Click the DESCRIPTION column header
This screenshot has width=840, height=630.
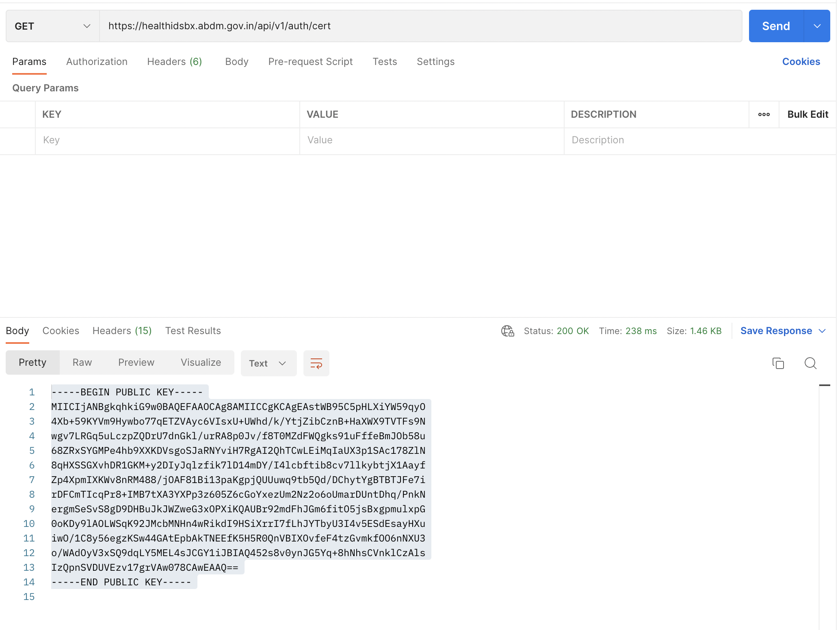pyautogui.click(x=604, y=114)
